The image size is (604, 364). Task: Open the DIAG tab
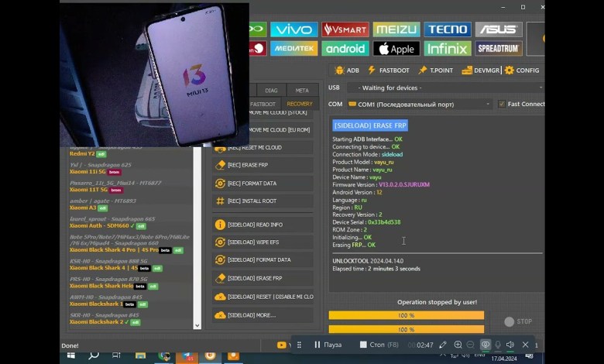271,90
